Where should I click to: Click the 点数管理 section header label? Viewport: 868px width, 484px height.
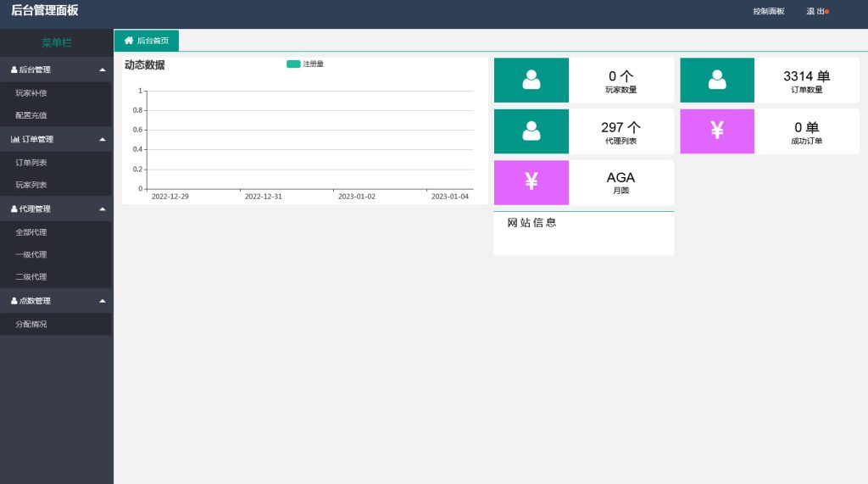[x=35, y=301]
